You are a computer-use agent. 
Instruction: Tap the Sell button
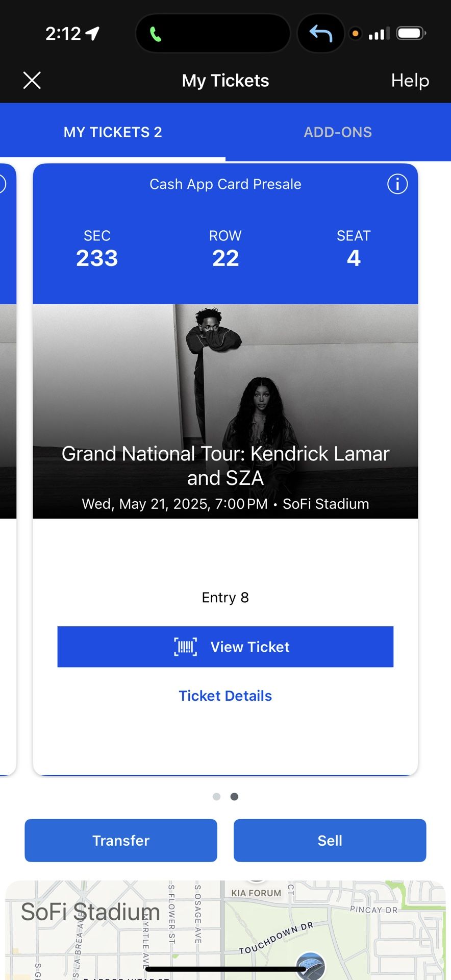click(330, 840)
